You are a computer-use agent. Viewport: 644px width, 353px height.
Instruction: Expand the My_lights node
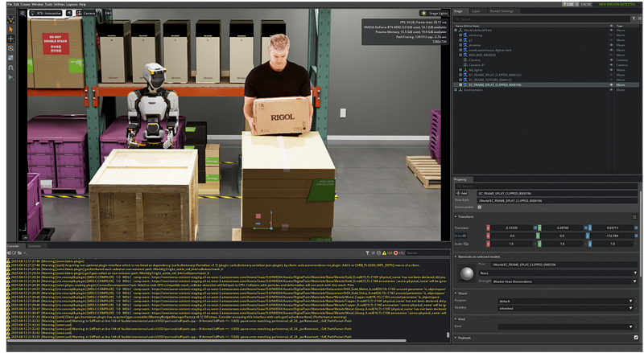coord(460,70)
